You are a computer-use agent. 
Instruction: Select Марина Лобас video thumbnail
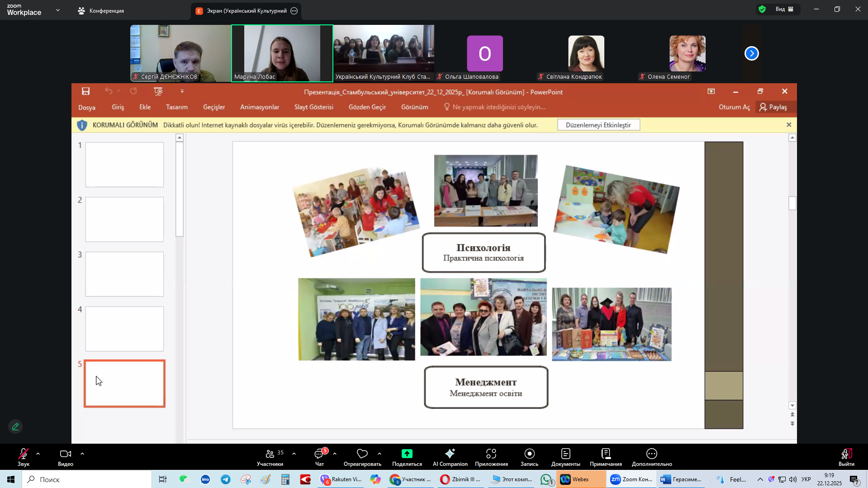282,53
